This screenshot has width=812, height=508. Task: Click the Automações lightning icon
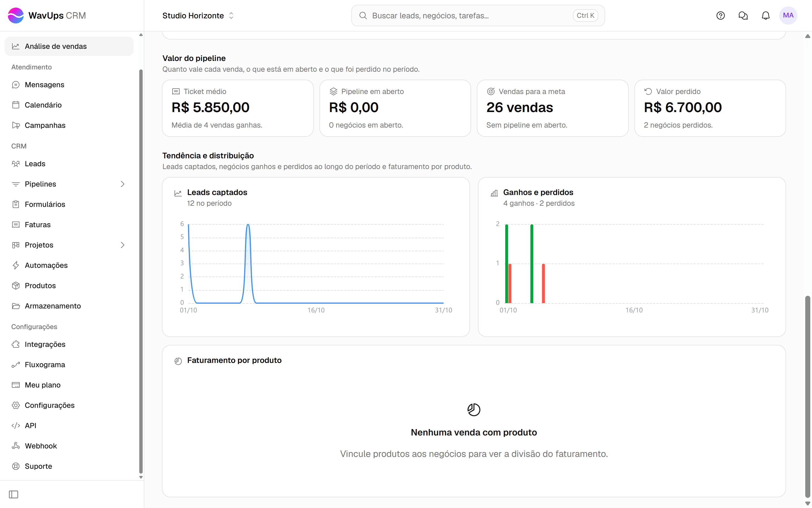[x=16, y=265]
